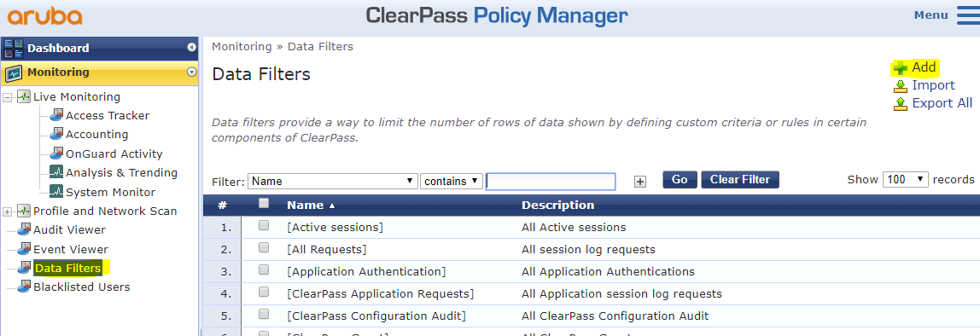
Task: Select Blacklisted Users in the tree
Action: point(82,287)
